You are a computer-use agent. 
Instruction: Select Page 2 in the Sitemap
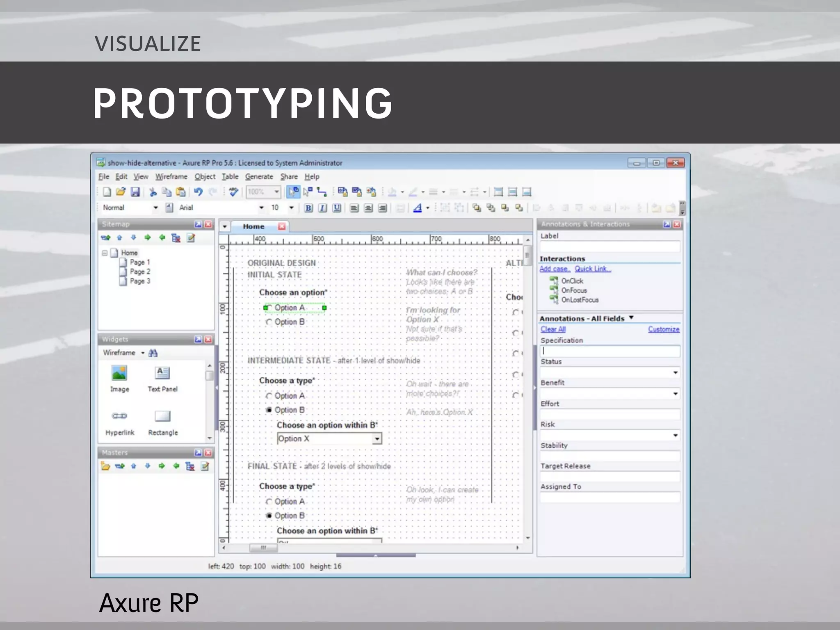140,272
